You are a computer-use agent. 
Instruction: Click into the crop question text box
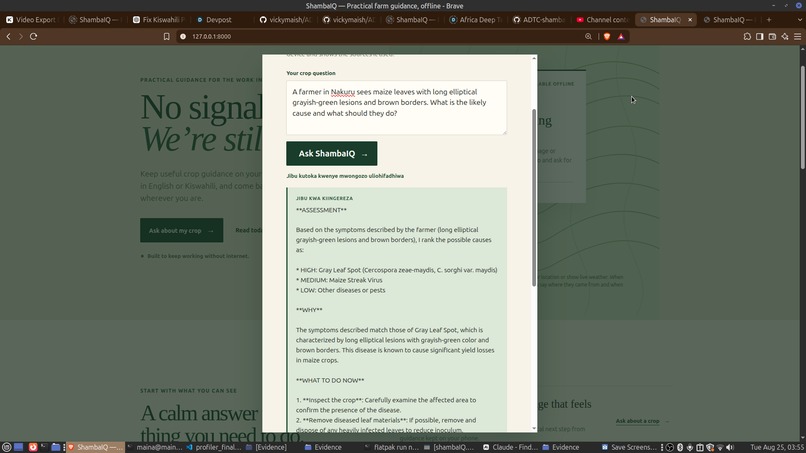[396, 107]
